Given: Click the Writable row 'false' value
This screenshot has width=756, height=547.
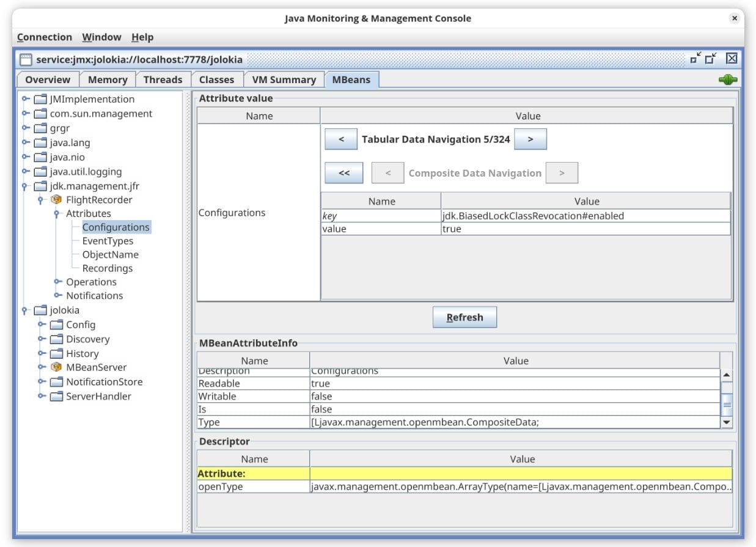Looking at the screenshot, I should tap(515, 396).
